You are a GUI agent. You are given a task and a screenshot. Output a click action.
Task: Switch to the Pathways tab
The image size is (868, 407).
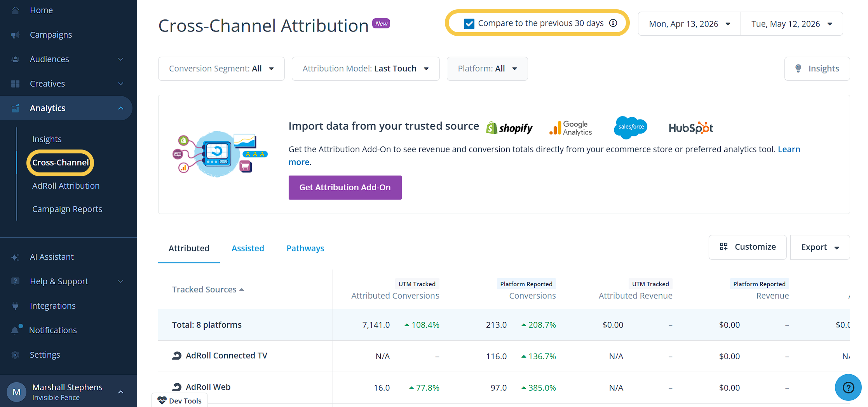coord(305,249)
